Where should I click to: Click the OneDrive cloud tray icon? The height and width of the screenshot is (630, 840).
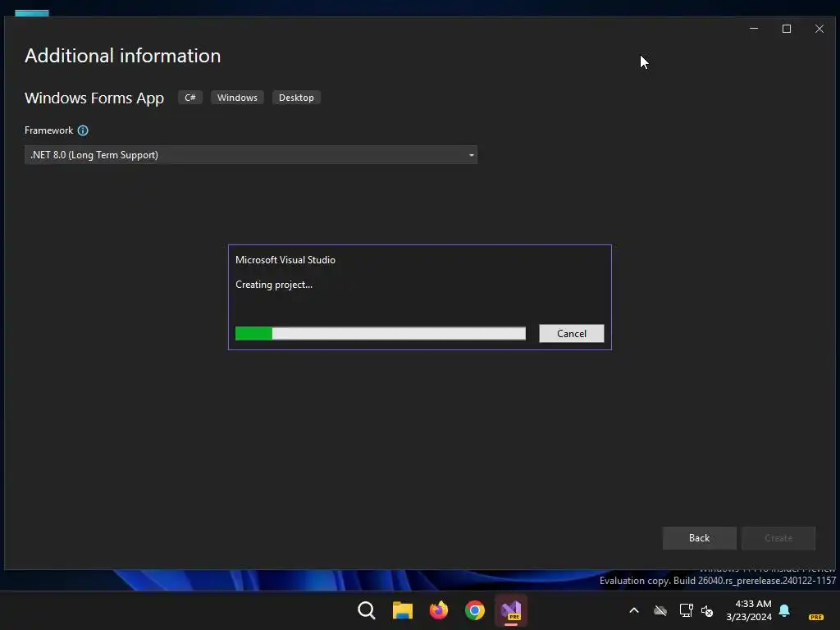coord(660,610)
